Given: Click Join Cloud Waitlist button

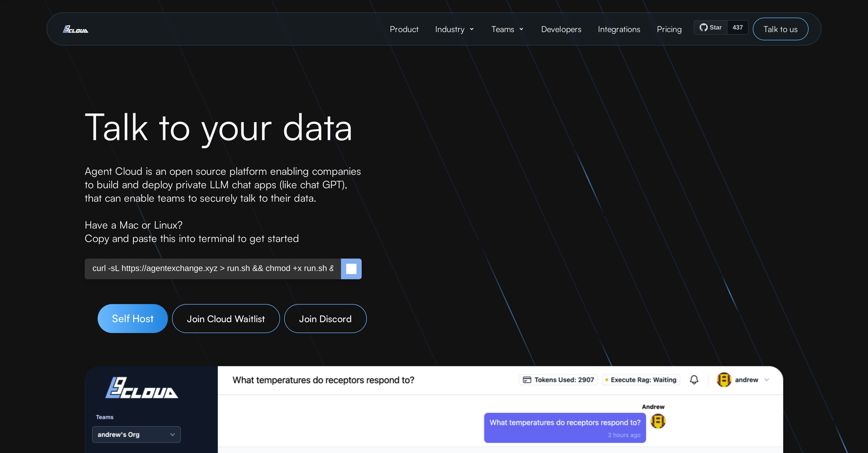Looking at the screenshot, I should [226, 319].
